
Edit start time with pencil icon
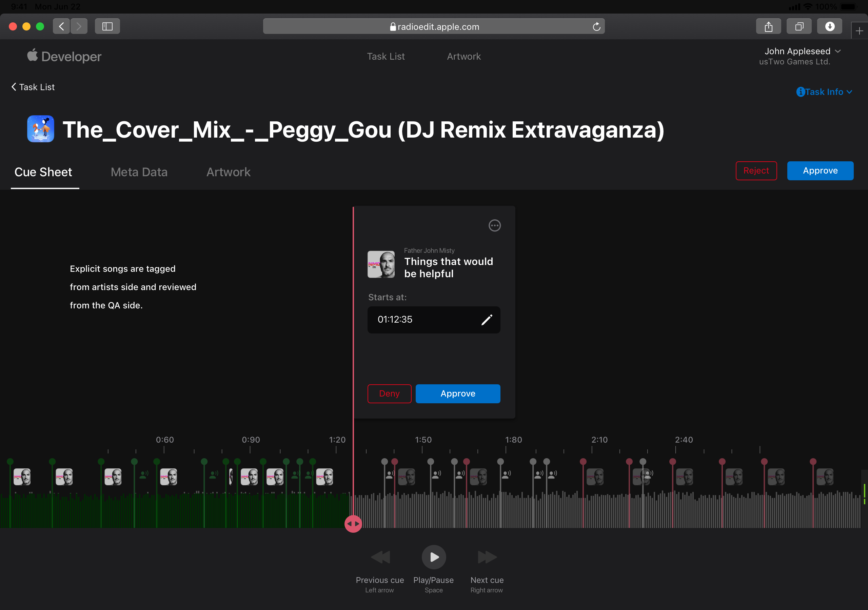click(487, 320)
